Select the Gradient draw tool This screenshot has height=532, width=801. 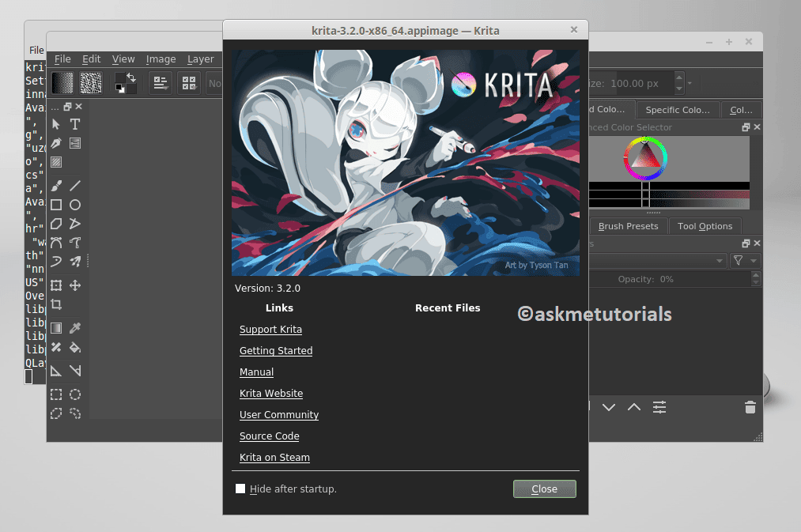(x=56, y=328)
